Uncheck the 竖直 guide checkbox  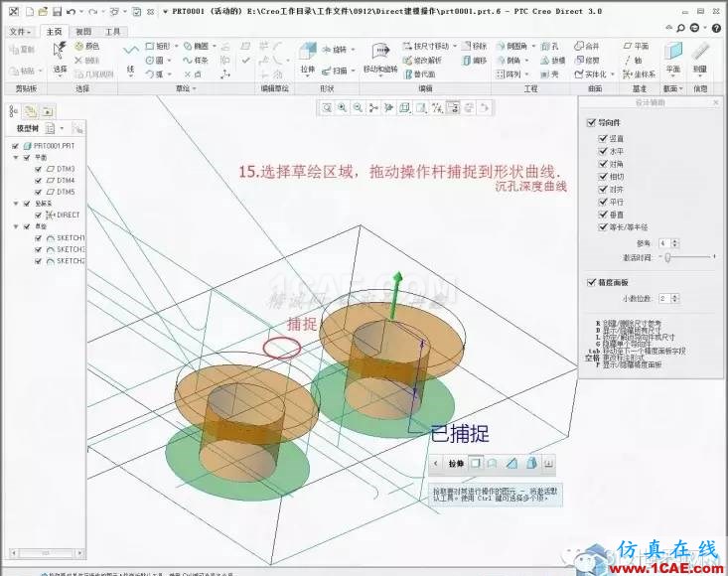click(x=603, y=138)
